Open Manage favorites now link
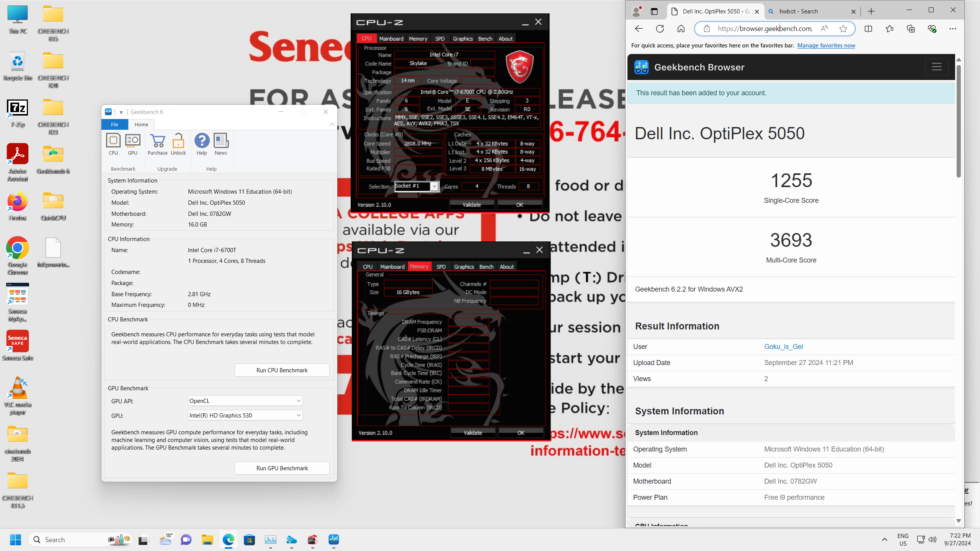The width and height of the screenshot is (980, 551). point(826,46)
